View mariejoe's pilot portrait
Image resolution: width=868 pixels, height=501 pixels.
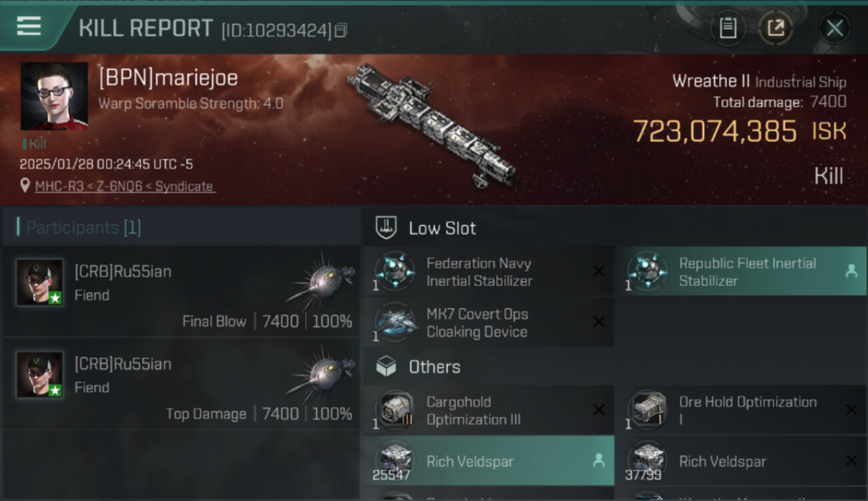click(x=54, y=96)
